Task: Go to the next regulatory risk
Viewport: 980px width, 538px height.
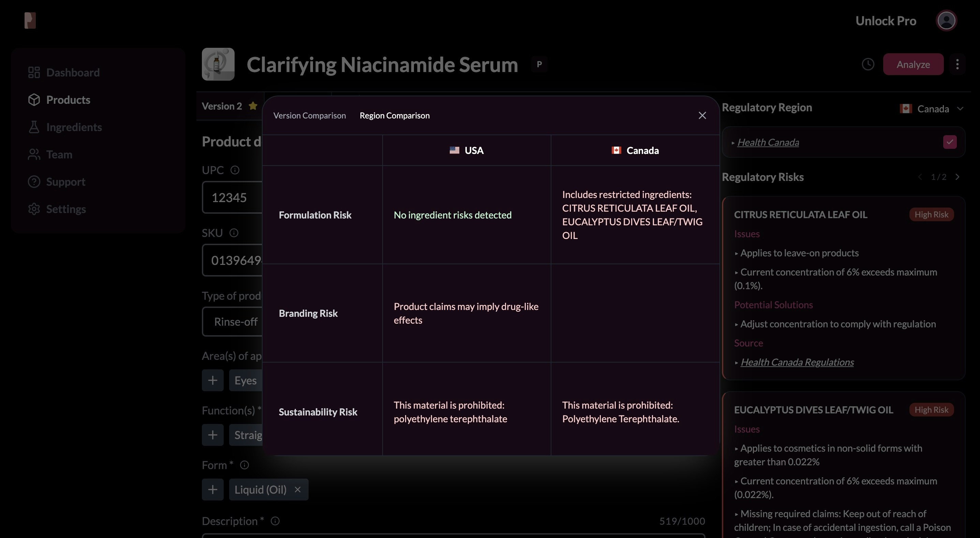Action: click(x=958, y=177)
